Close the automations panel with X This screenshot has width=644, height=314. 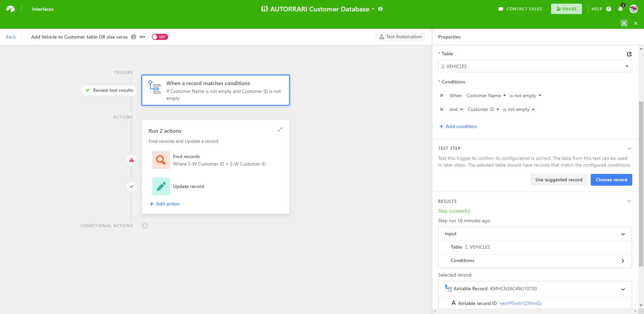click(636, 23)
